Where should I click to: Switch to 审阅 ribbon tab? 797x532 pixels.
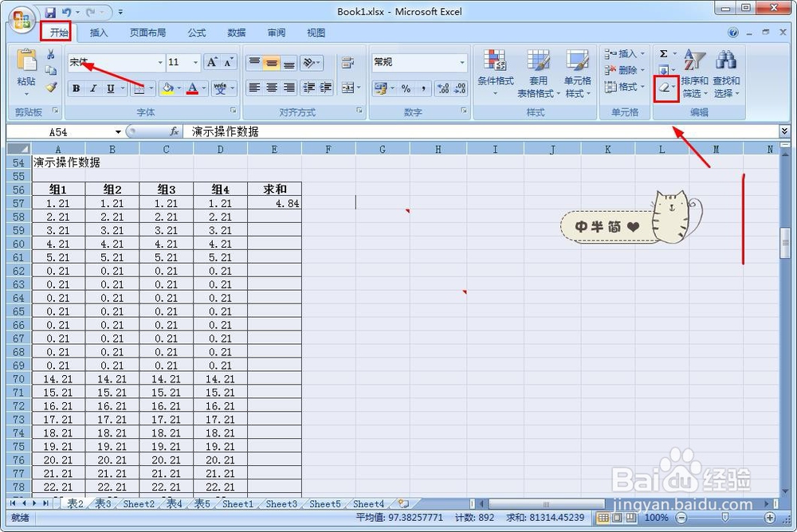277,33
